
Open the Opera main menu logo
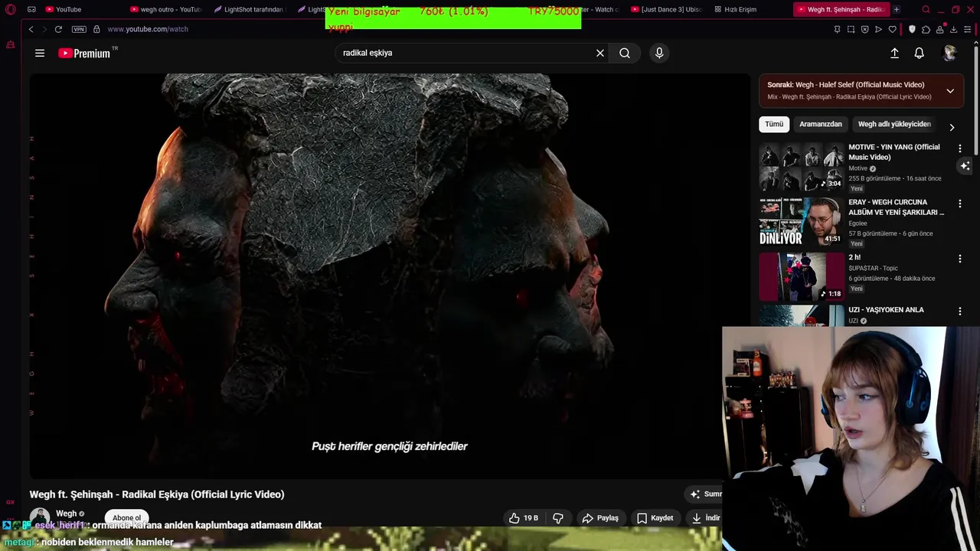coord(10,9)
